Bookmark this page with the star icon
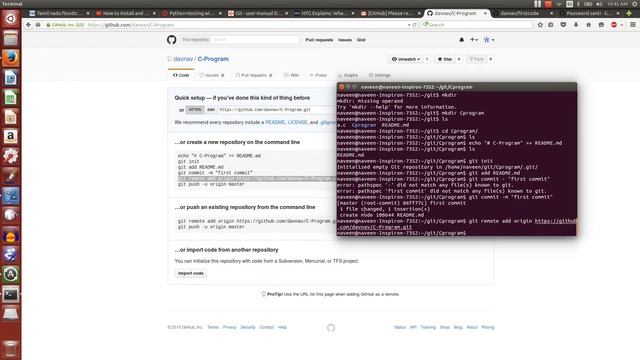The image size is (640, 360). (x=540, y=25)
